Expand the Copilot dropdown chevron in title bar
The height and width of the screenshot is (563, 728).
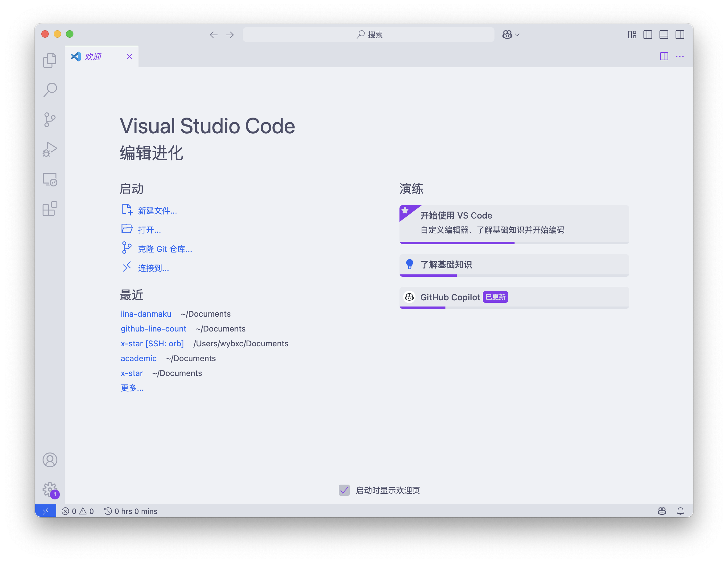point(517,35)
